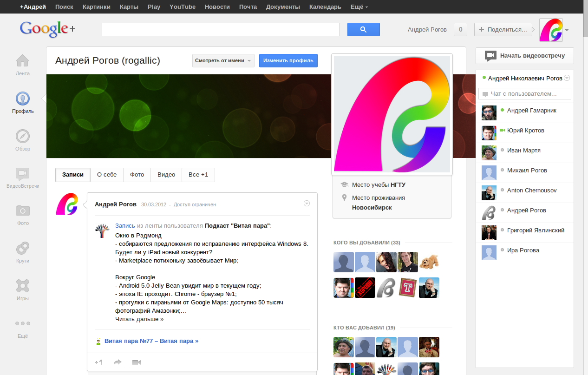Expand the post options arrow

point(307,204)
